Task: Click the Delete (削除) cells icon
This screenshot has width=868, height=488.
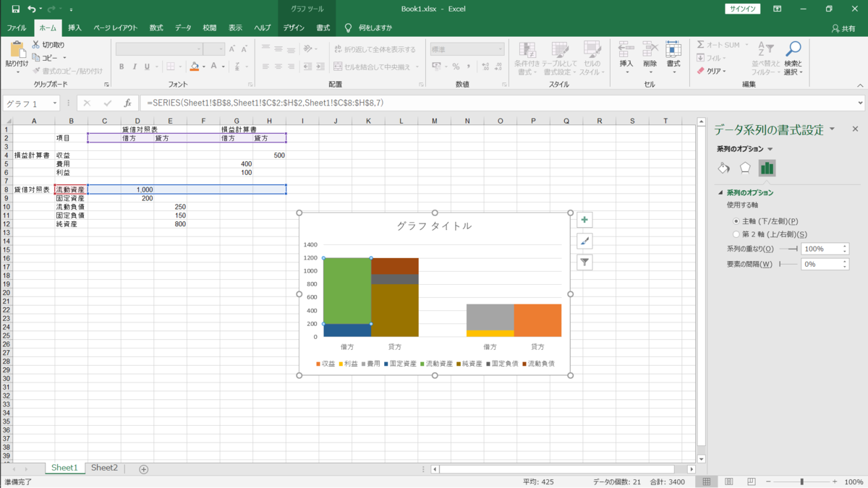Action: [x=650, y=50]
